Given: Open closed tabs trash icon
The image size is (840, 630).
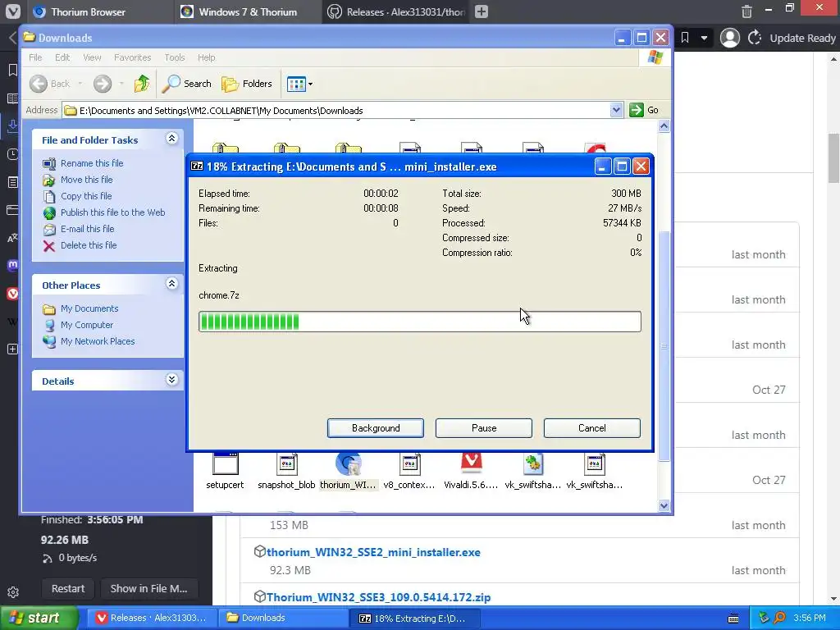Looking at the screenshot, I should (x=746, y=11).
